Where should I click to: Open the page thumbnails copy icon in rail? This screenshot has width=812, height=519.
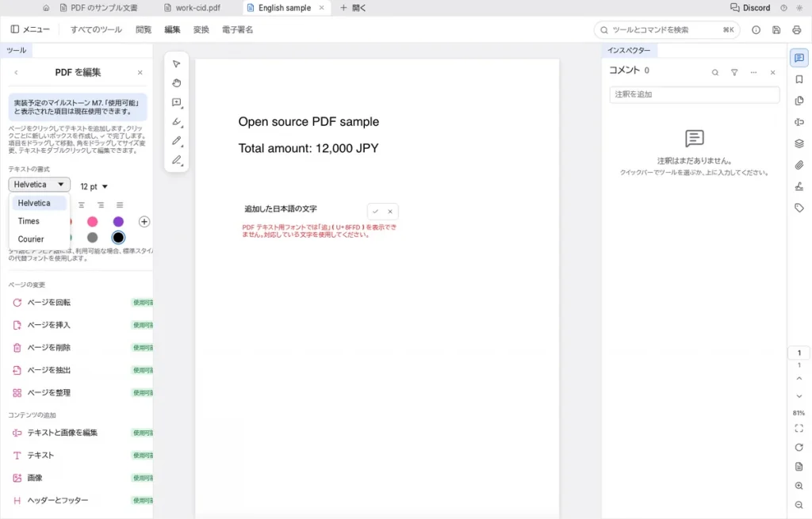click(799, 101)
